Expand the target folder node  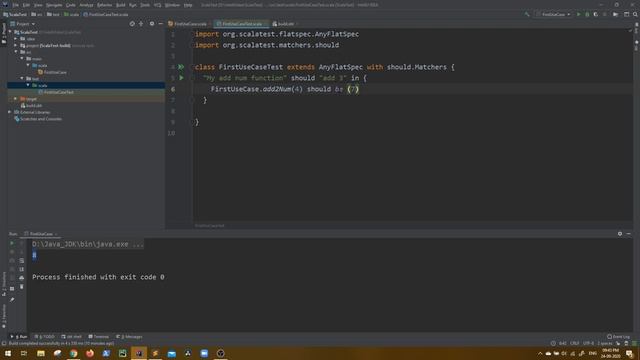[x=16, y=99]
